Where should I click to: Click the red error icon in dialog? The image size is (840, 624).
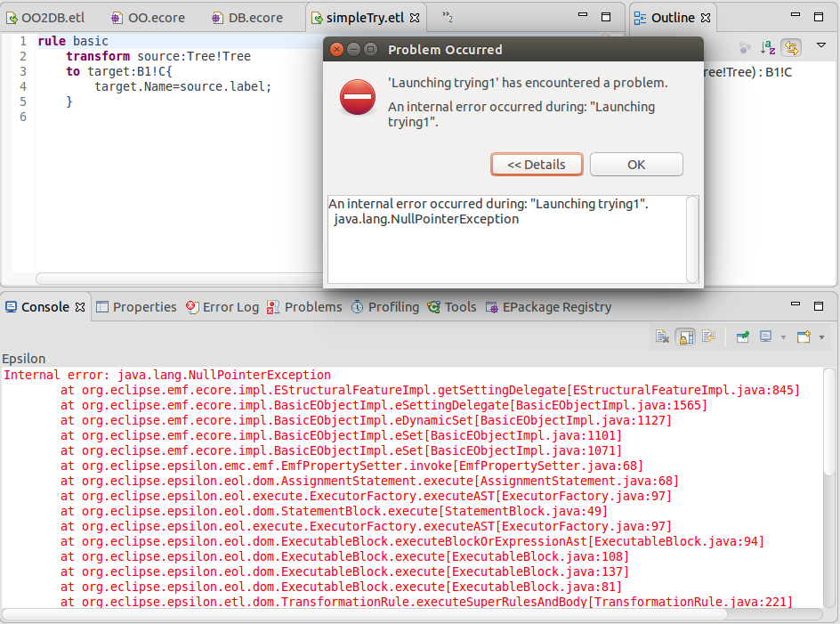point(358,97)
